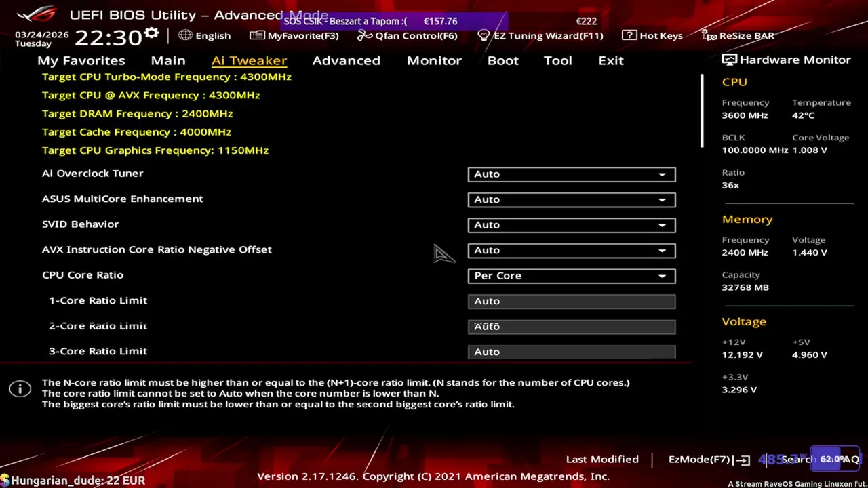Click ReSize BAR label
The width and height of the screenshot is (868, 488).
pyautogui.click(x=747, y=35)
